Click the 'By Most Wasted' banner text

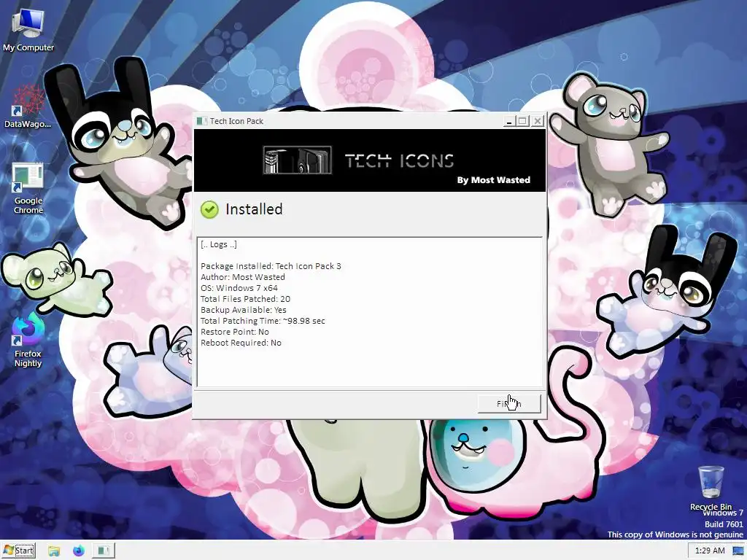[494, 180]
